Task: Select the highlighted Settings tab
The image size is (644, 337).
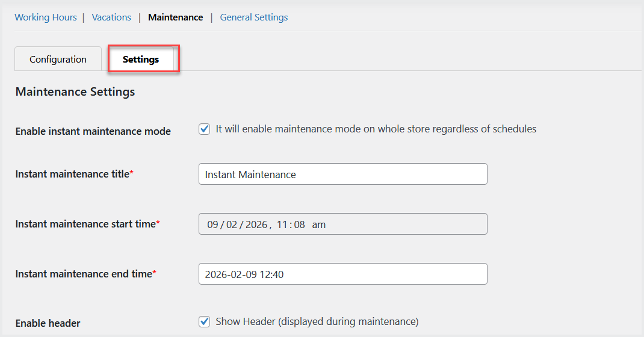Action: click(x=141, y=60)
